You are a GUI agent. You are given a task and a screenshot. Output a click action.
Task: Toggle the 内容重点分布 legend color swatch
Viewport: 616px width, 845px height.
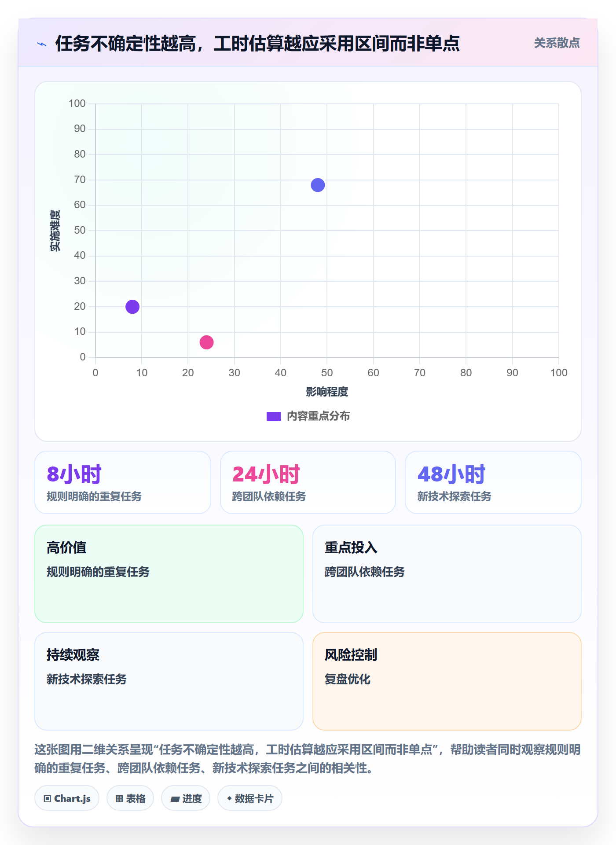[273, 416]
